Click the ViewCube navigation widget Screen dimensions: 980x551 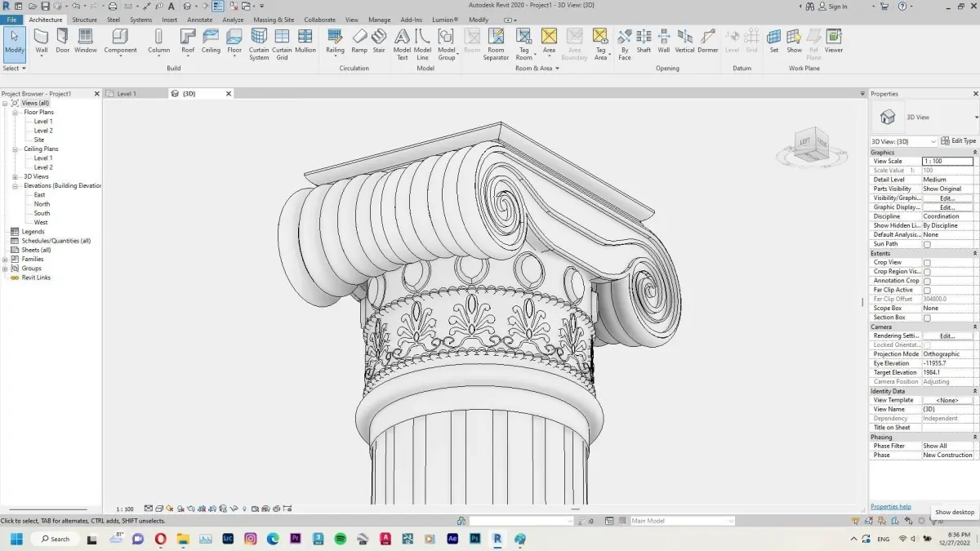tap(812, 144)
